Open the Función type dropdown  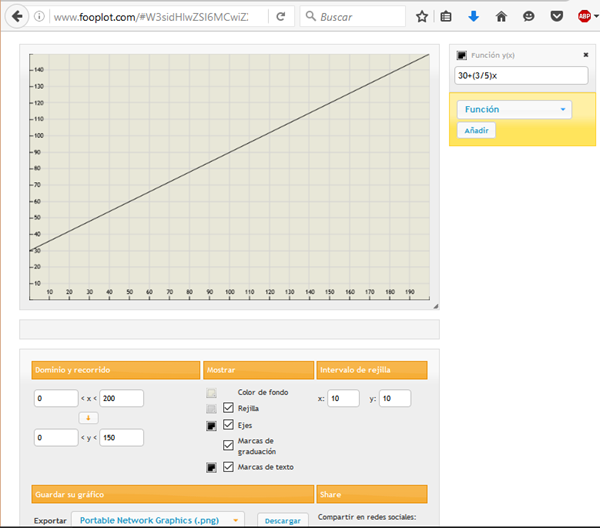click(x=514, y=109)
